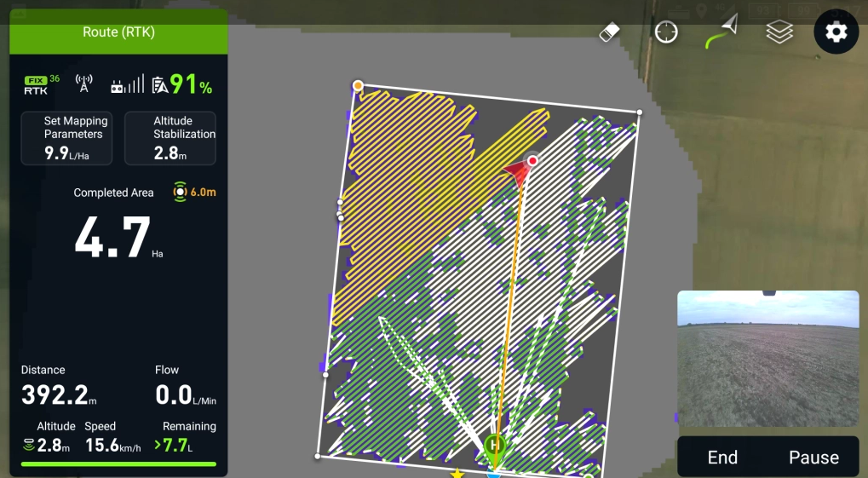Tap the eraser clear-map icon
The width and height of the screenshot is (868, 478).
click(x=610, y=32)
